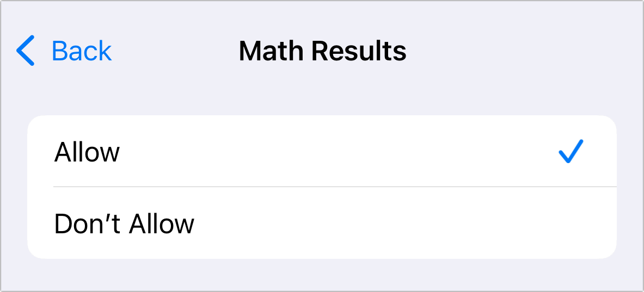Enable Math Results by tapping Allow
This screenshot has height=292, width=644.
click(x=87, y=152)
